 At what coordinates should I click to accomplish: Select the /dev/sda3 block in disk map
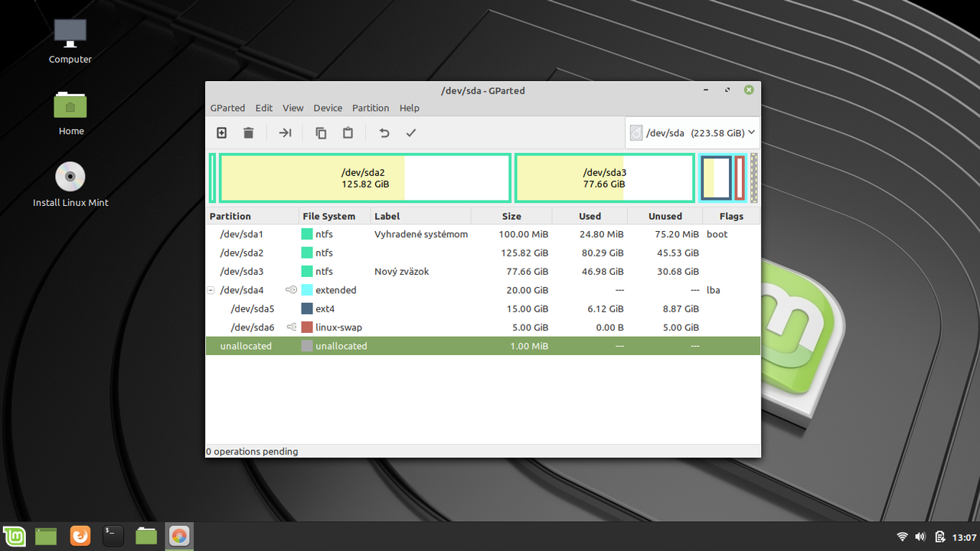tap(605, 178)
